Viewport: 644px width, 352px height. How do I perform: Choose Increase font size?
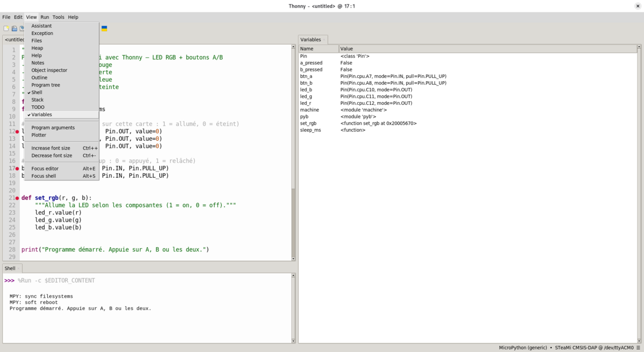(62, 148)
